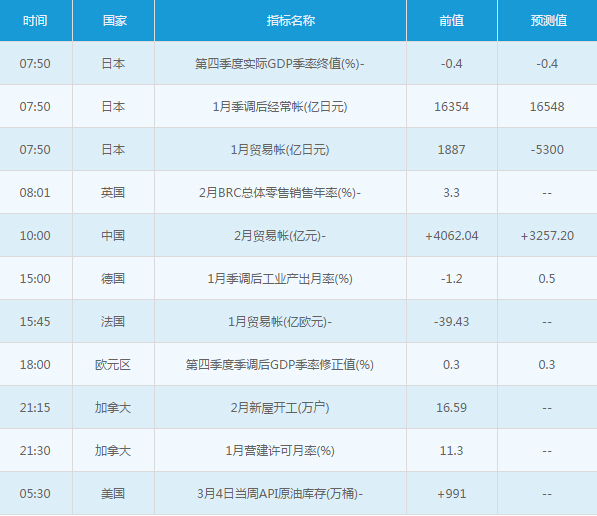Image resolution: width=597 pixels, height=516 pixels.
Task: Open the 1月季调后经常帐(亿日元) indicator
Action: point(280,107)
